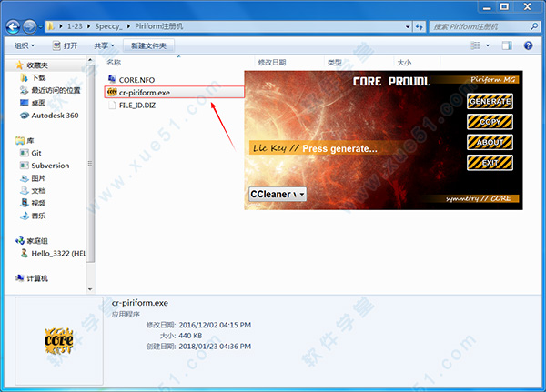Sort by the 修改日期 column header

pyautogui.click(x=272, y=63)
